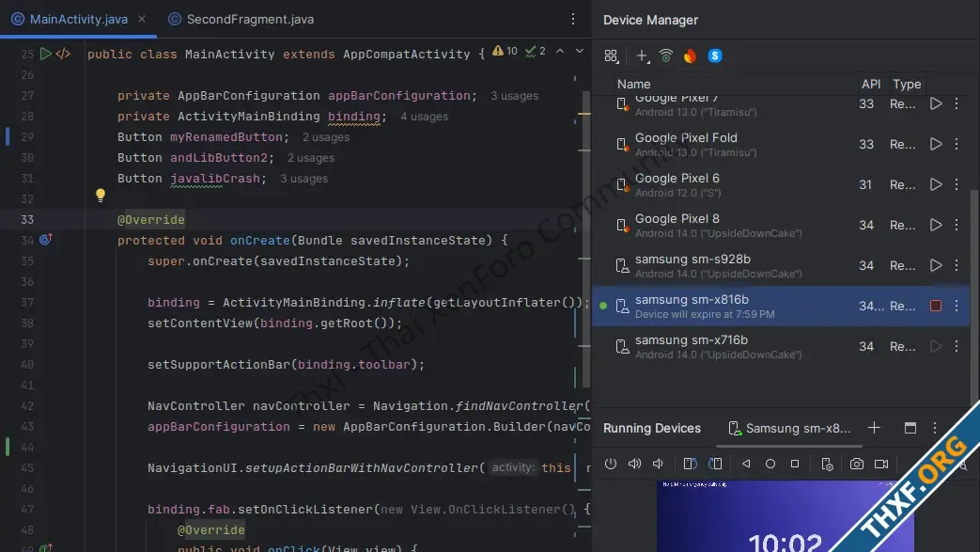Open the lightbulb quick-fix on line 32
Viewport: 980px width, 552px height.
pyautogui.click(x=100, y=196)
